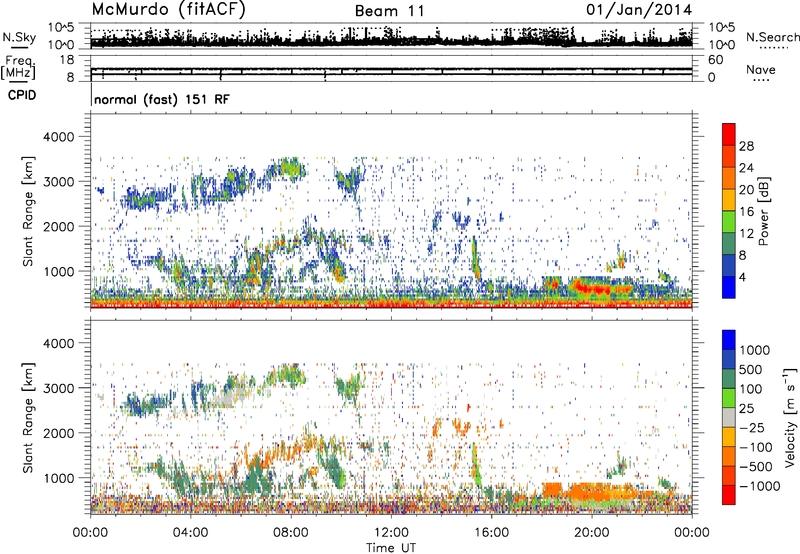Pick the red top segment of Power colorbar
This screenshot has height=554, width=800.
pos(729,134)
